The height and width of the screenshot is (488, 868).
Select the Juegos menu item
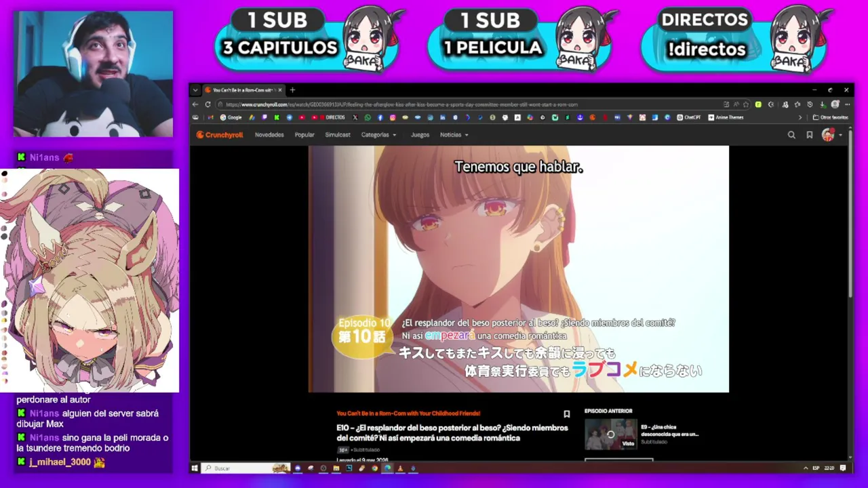pyautogui.click(x=420, y=135)
